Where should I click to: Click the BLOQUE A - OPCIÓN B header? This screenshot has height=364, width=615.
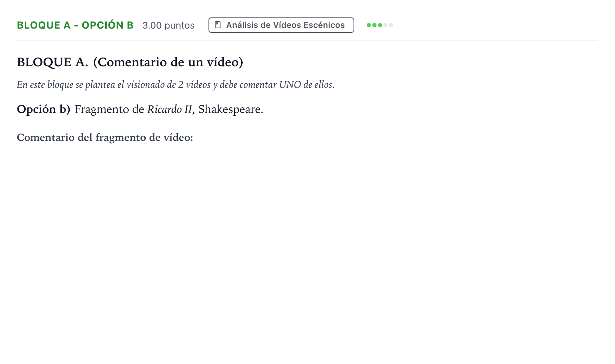click(75, 25)
